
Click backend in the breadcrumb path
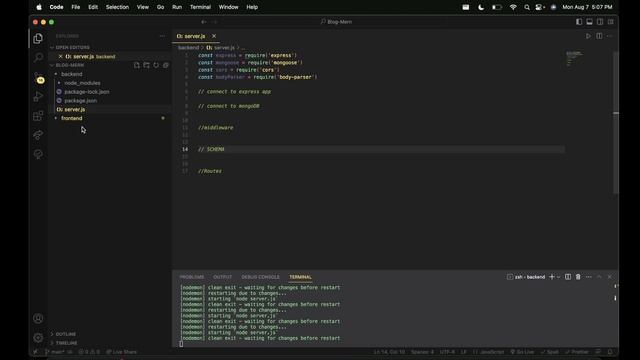[188, 48]
